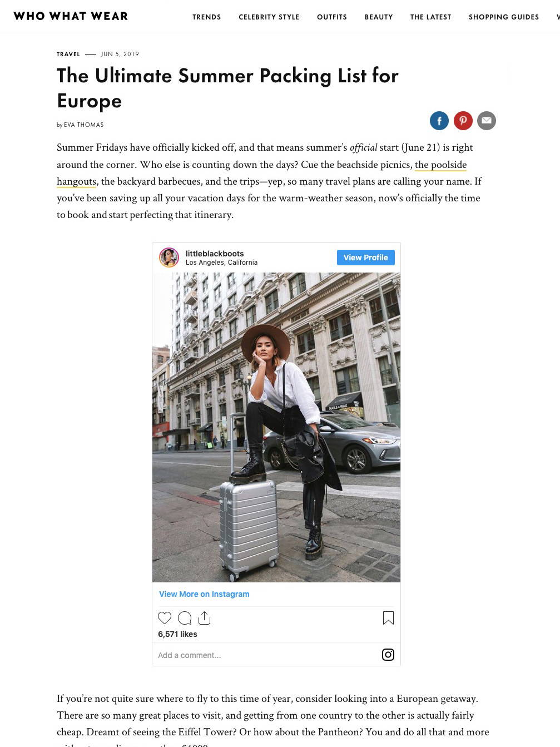This screenshot has width=560, height=747.
Task: Follow View More on Instagram link
Action: 204,594
